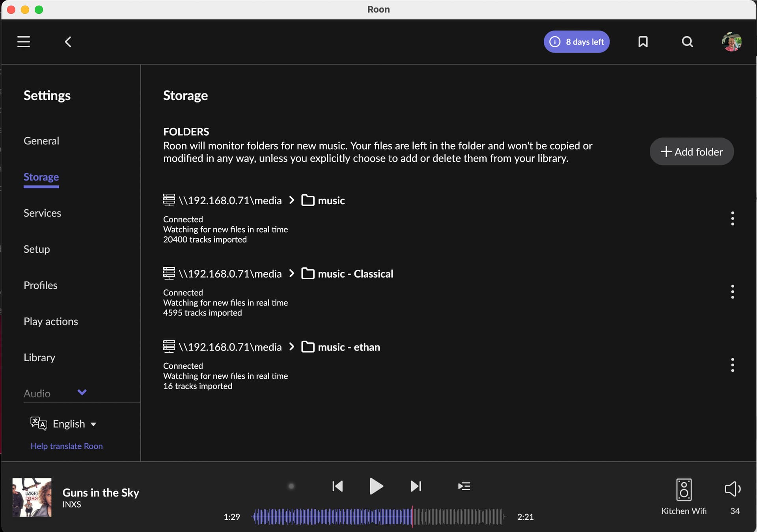Click the network share icon for Classical row
The width and height of the screenshot is (757, 532).
(169, 273)
